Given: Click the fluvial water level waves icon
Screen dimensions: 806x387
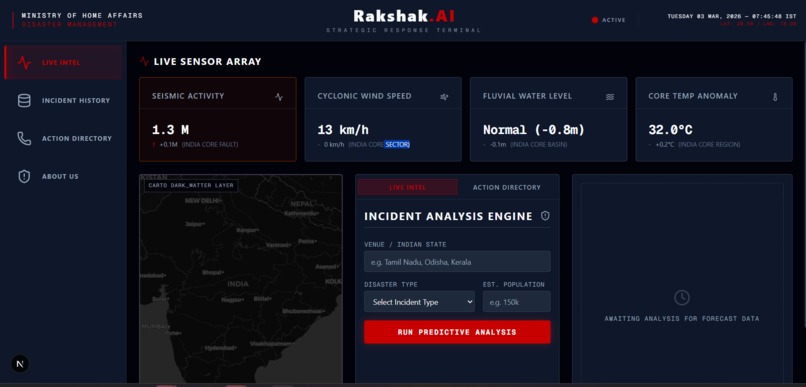Looking at the screenshot, I should coord(610,97).
